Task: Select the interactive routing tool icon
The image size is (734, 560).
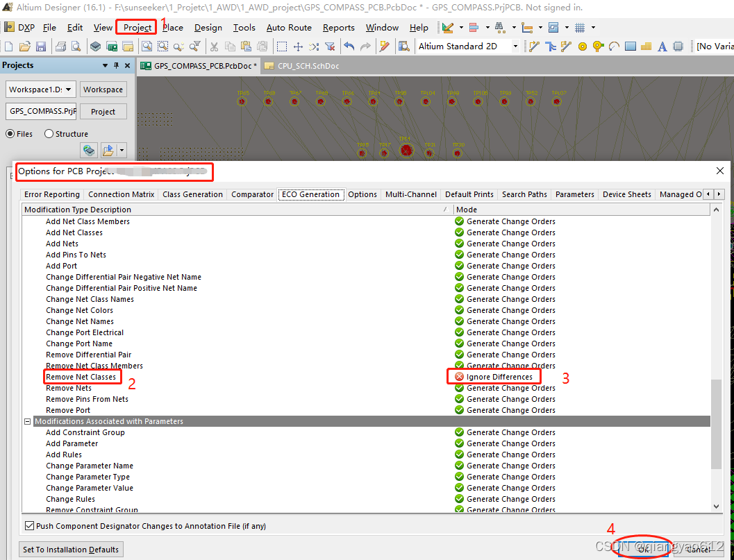Action: (534, 46)
